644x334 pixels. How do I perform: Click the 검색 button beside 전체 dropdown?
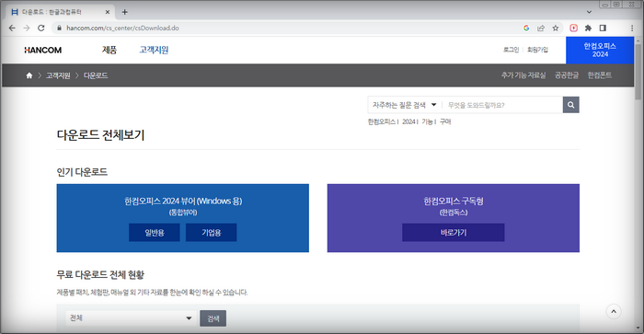click(213, 318)
